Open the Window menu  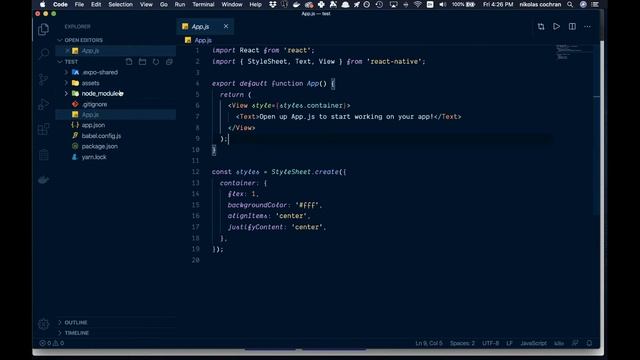click(232, 4)
